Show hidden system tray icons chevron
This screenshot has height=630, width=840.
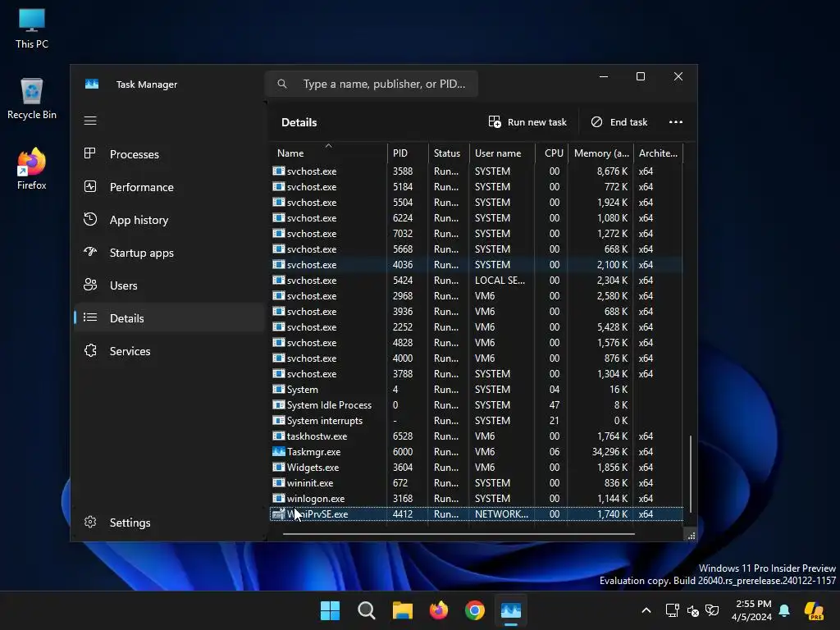pyautogui.click(x=646, y=610)
